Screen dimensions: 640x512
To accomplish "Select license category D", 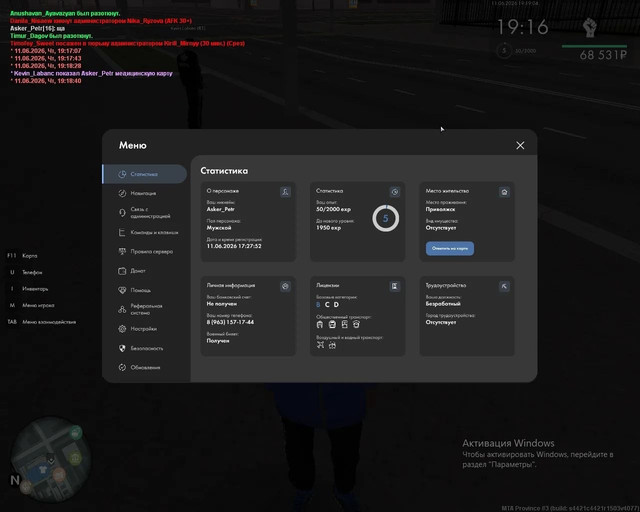I will click(336, 305).
